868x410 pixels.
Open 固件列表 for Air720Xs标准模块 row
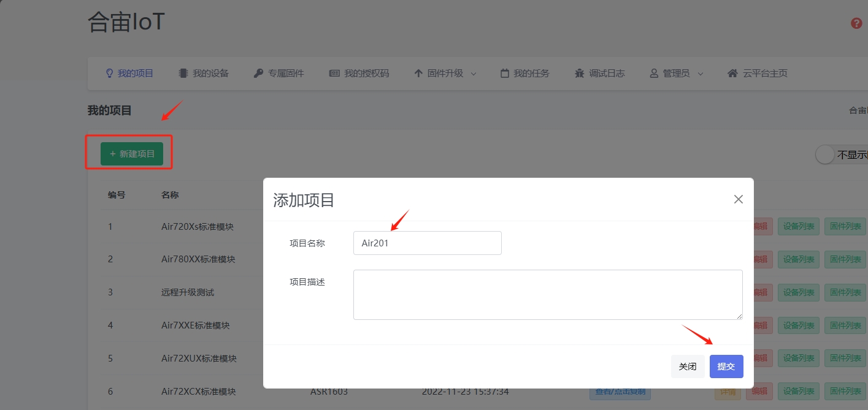846,226
